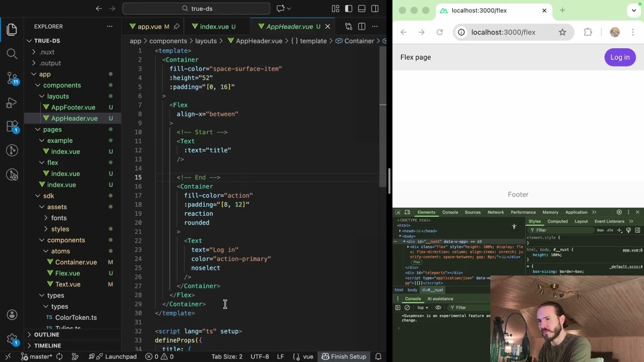644x362 pixels.
Task: Open the Manage gear in activity bar
Action: click(12, 339)
